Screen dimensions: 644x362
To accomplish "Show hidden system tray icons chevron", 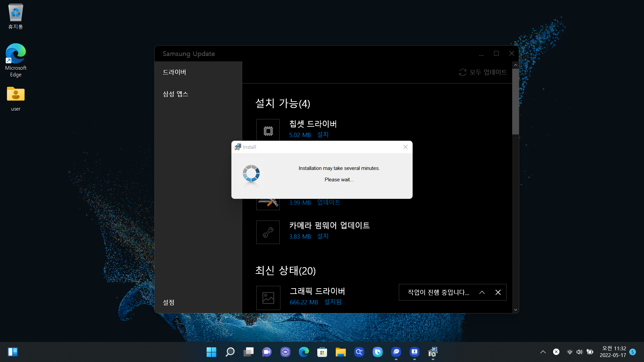I will [543, 352].
